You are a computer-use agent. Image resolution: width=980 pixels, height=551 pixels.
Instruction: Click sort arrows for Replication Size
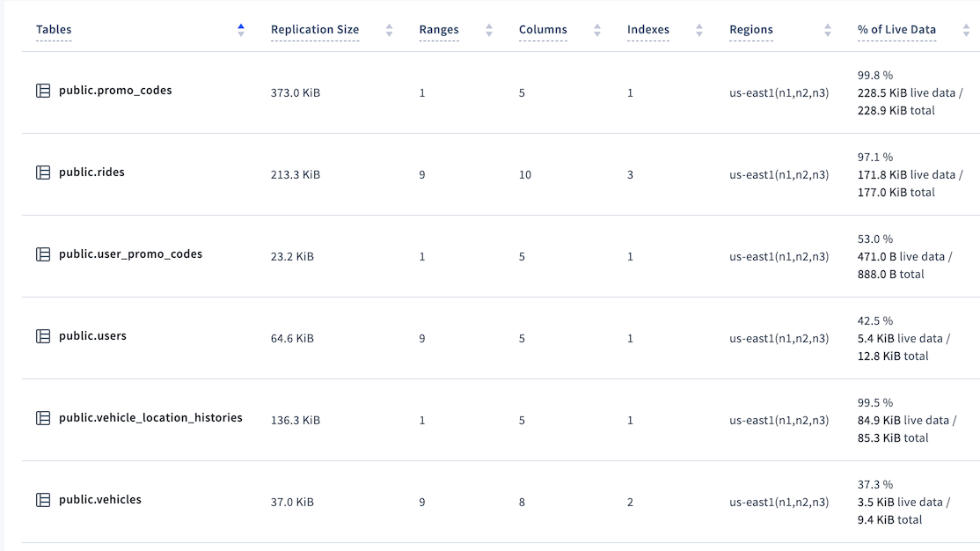click(389, 30)
